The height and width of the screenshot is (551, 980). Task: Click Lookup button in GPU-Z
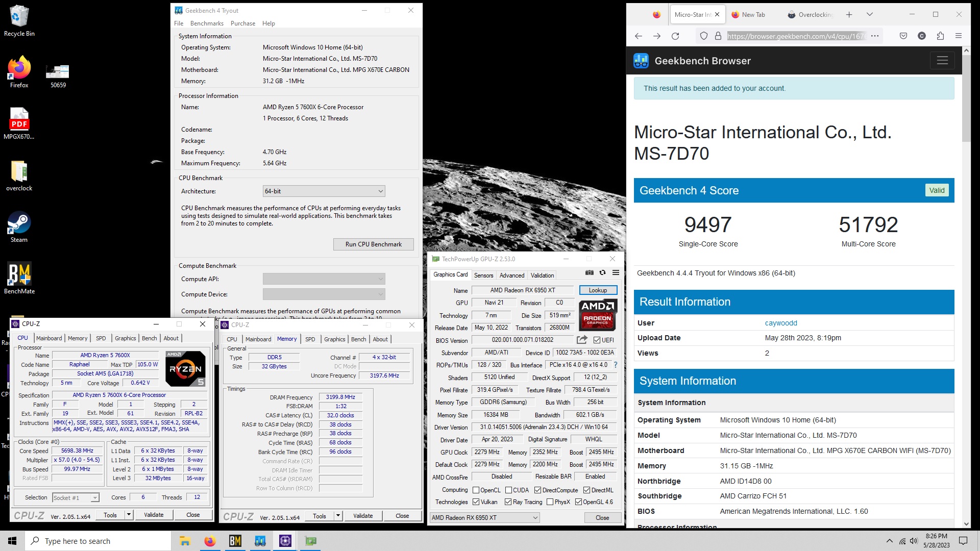[x=598, y=290]
